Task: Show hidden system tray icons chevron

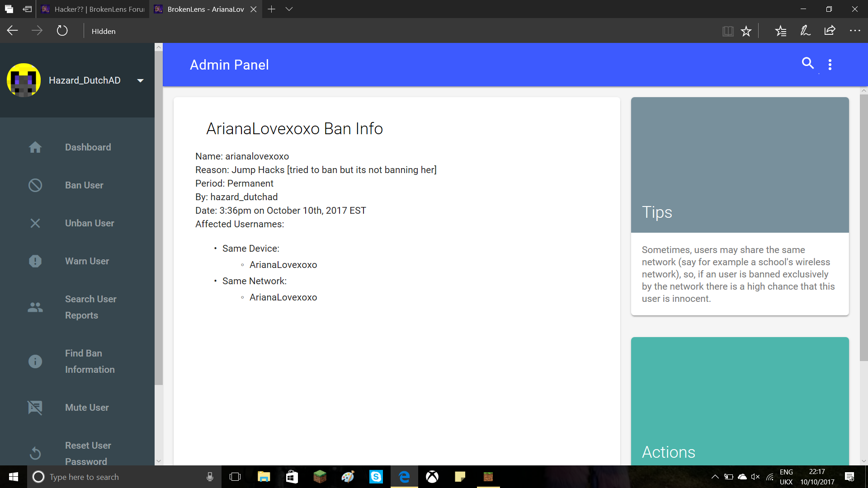Action: coord(715,477)
